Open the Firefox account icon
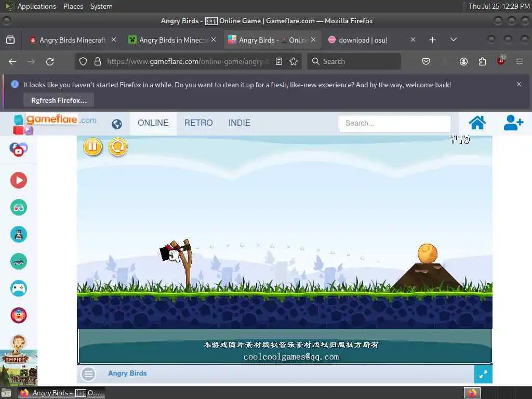This screenshot has width=532, height=399. [463, 61]
